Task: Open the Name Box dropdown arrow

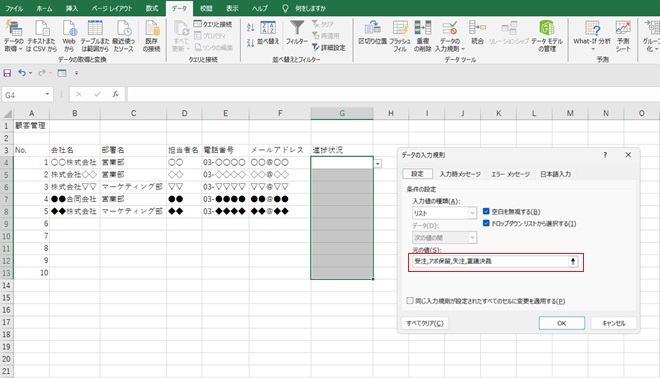Action: (47, 94)
